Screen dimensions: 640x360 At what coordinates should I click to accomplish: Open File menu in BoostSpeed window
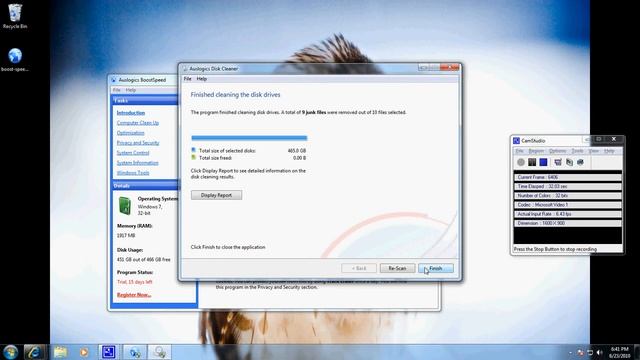tap(117, 90)
